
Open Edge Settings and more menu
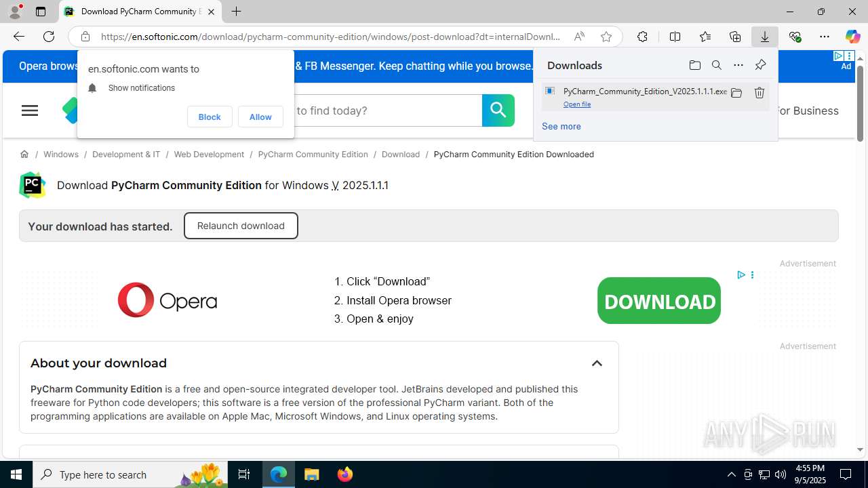tap(825, 37)
